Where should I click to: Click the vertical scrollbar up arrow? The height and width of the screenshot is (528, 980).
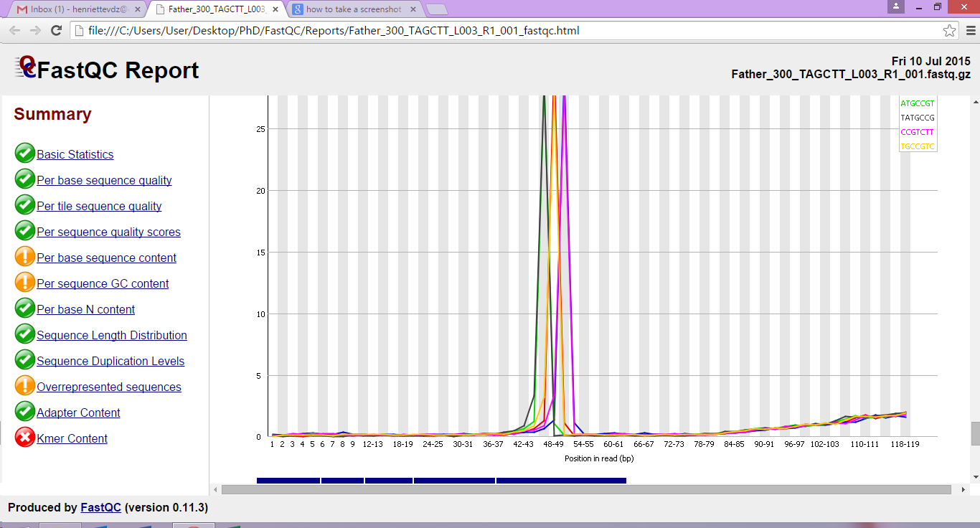pyautogui.click(x=974, y=101)
